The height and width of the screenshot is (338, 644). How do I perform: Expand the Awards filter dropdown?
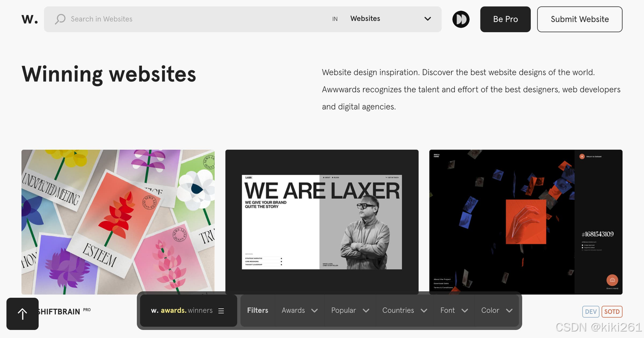[299, 310]
